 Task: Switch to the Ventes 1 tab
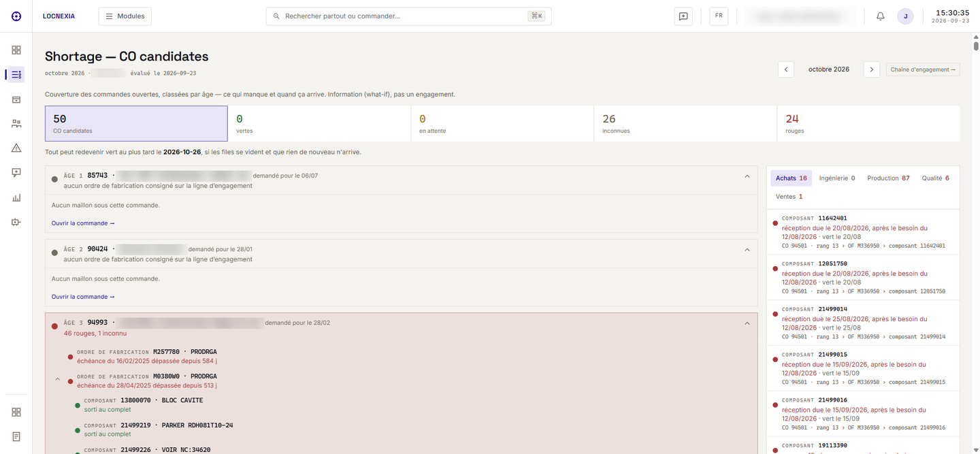(x=789, y=197)
